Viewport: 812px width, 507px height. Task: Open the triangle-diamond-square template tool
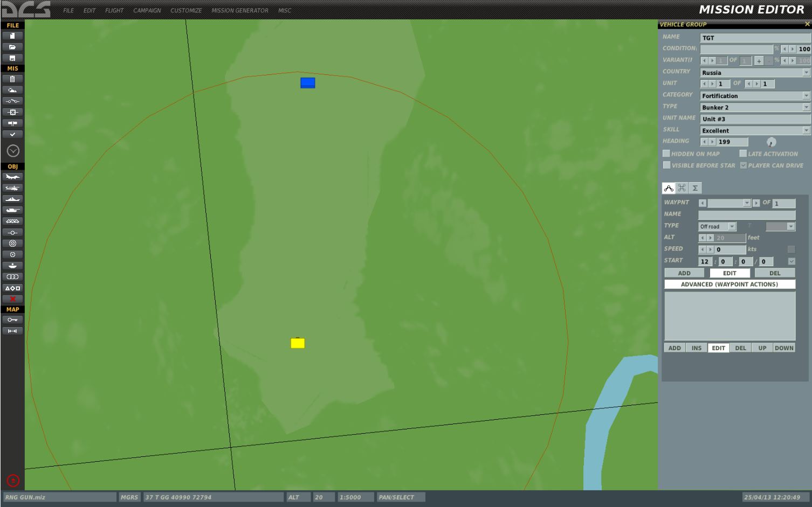pos(12,288)
